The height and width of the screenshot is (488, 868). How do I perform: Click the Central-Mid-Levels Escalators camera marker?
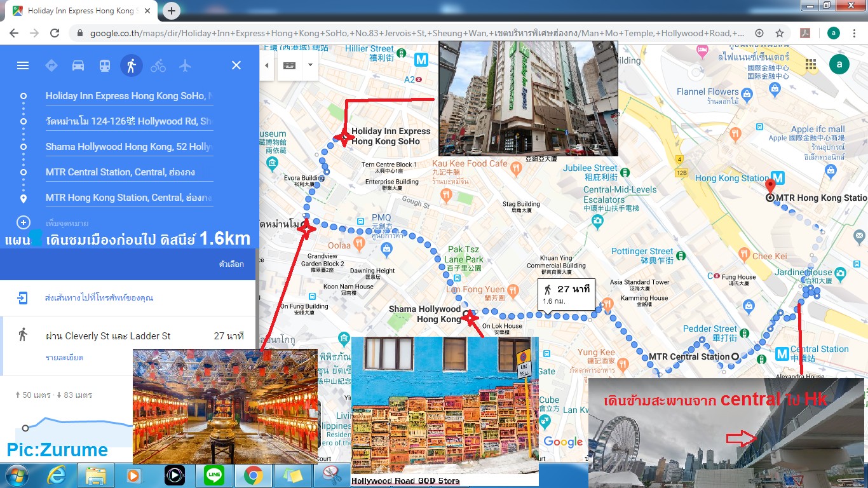(x=597, y=222)
